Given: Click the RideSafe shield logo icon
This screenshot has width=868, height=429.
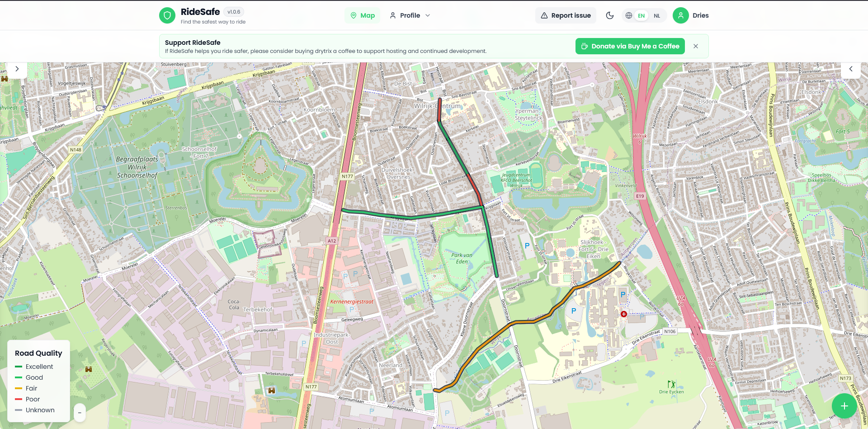Looking at the screenshot, I should click(x=167, y=15).
